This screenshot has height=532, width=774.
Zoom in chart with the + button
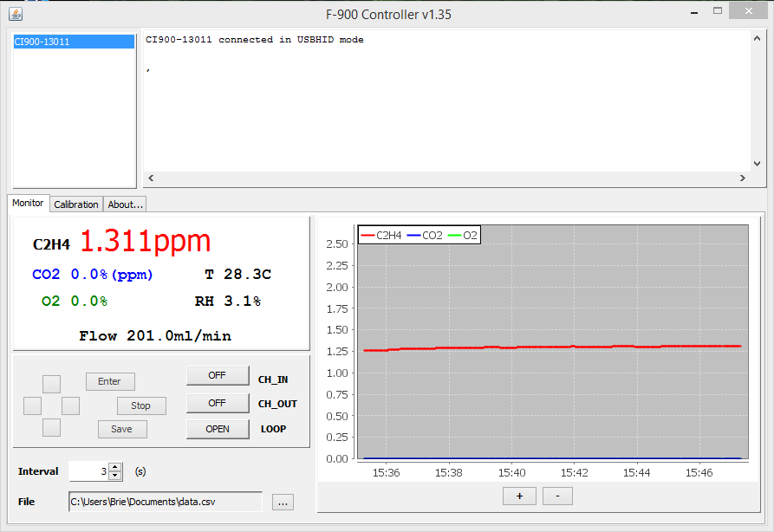519,496
